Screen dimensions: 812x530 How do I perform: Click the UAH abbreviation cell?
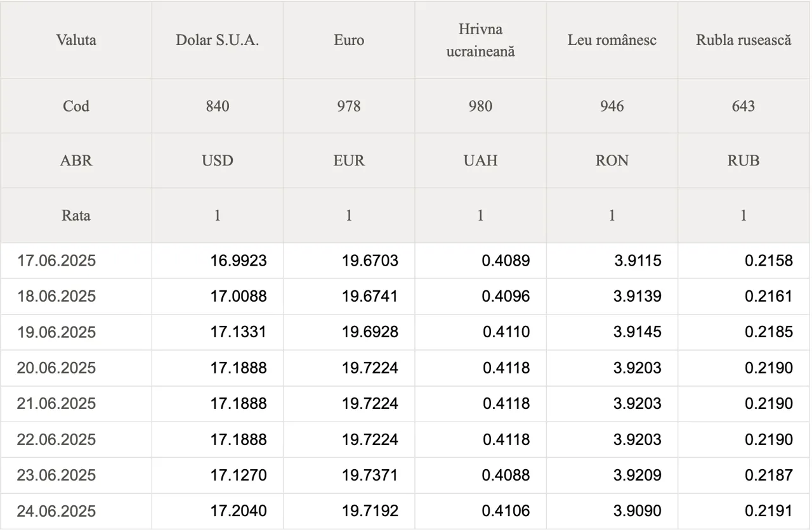coord(480,160)
